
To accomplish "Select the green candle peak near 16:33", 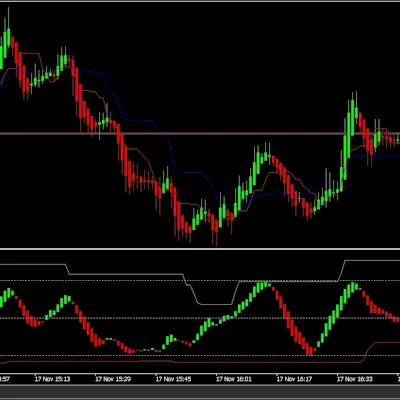I will click(x=352, y=113).
